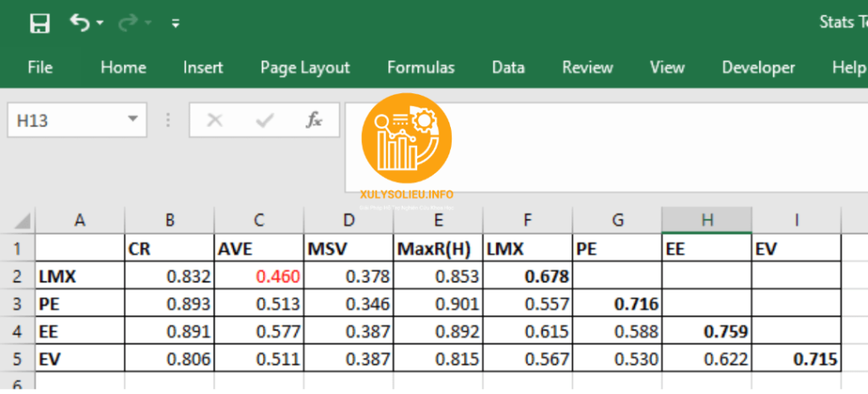Select column I header
Viewport: 868px width, 394px height.
tap(797, 221)
